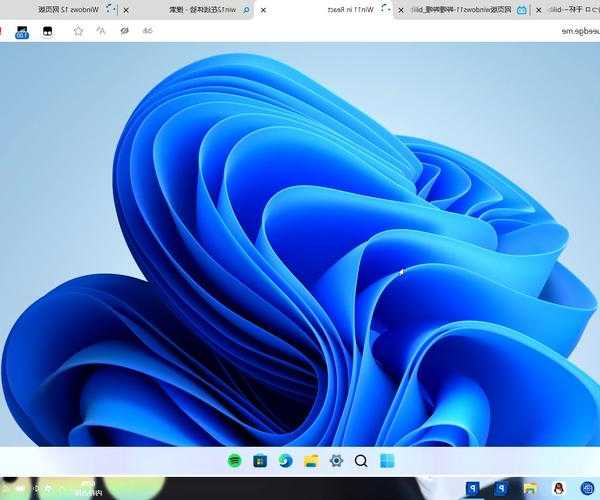Screen dimensions: 600x500
Task: Launch Spotify from the web page's Win11 taskbar
Action: (235, 461)
